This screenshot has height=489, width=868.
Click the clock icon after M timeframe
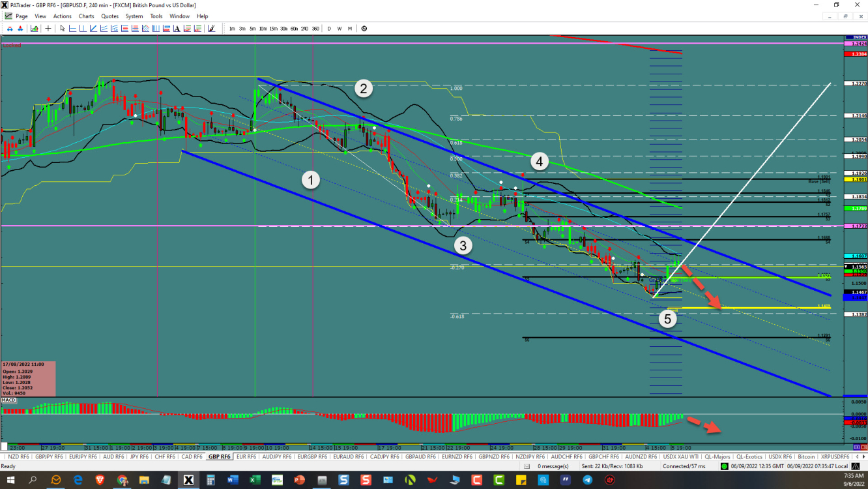tap(364, 28)
